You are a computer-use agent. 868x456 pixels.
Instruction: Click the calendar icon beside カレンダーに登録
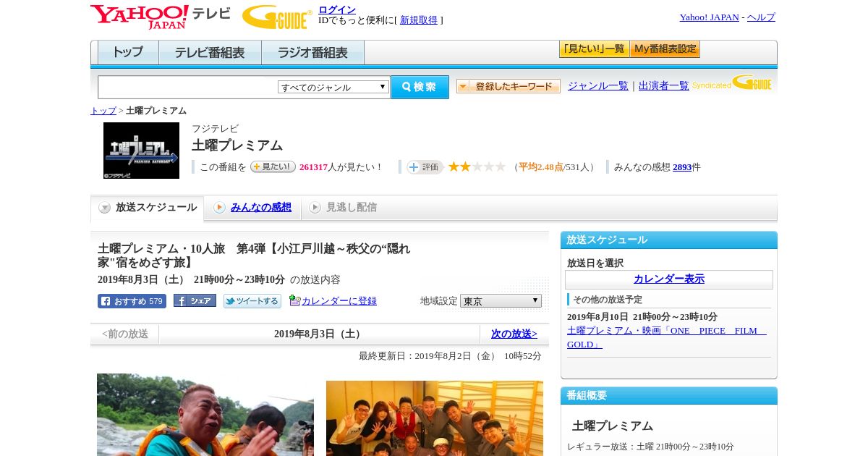click(294, 300)
